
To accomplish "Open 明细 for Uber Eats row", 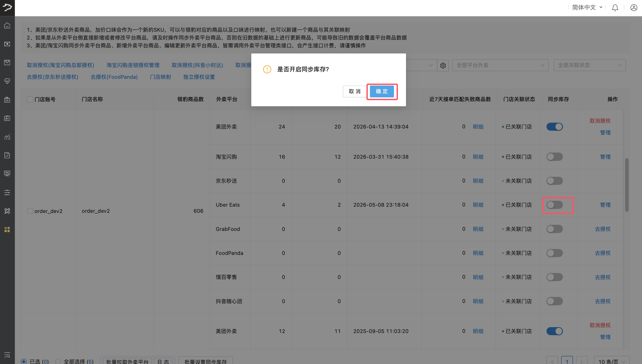I will [x=478, y=205].
